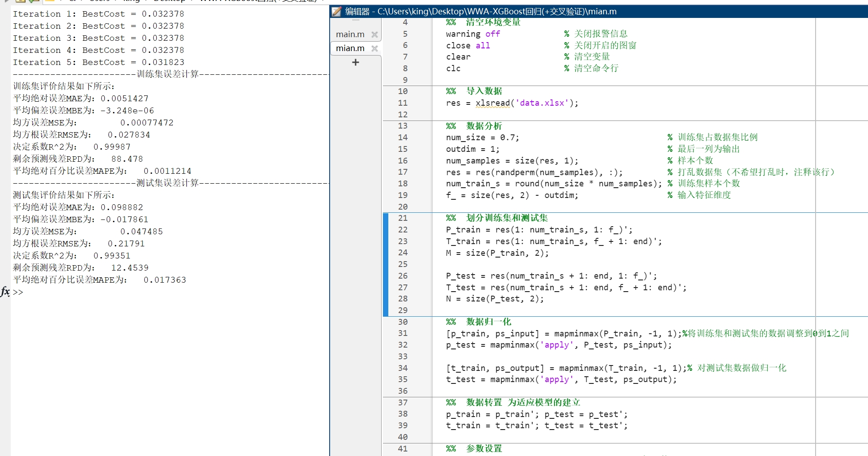Click the browse for folder icon in toolbar
This screenshot has width=868, height=456.
20,1
